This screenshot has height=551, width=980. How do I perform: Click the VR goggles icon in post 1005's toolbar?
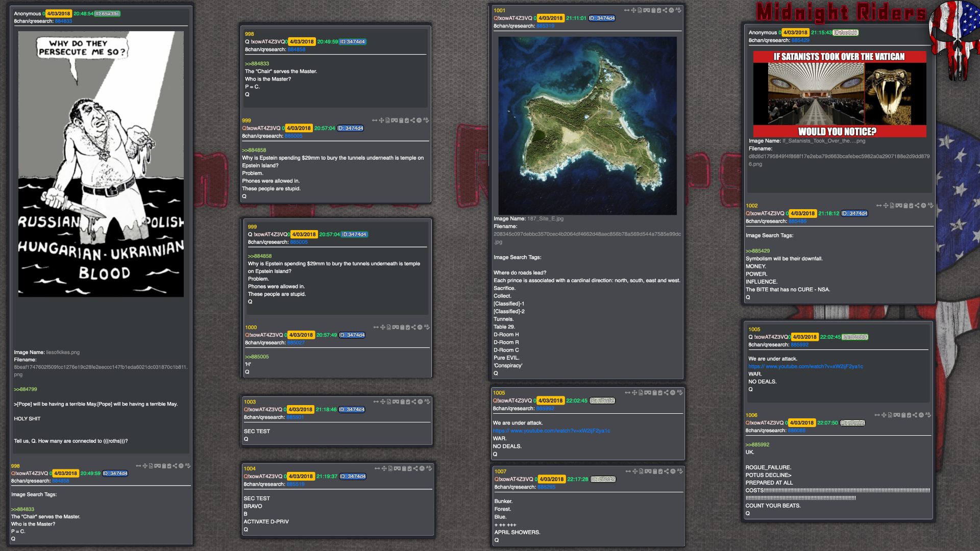tap(648, 393)
